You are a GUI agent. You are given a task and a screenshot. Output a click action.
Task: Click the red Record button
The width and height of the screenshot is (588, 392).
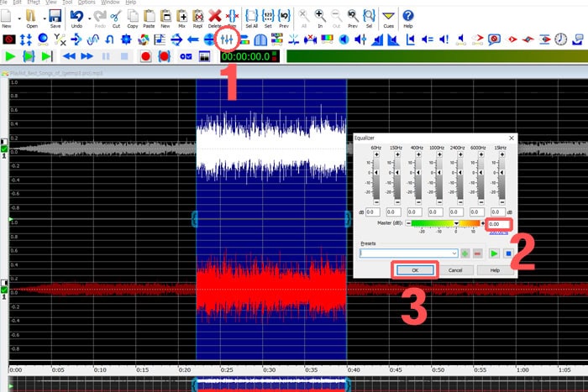[145, 56]
